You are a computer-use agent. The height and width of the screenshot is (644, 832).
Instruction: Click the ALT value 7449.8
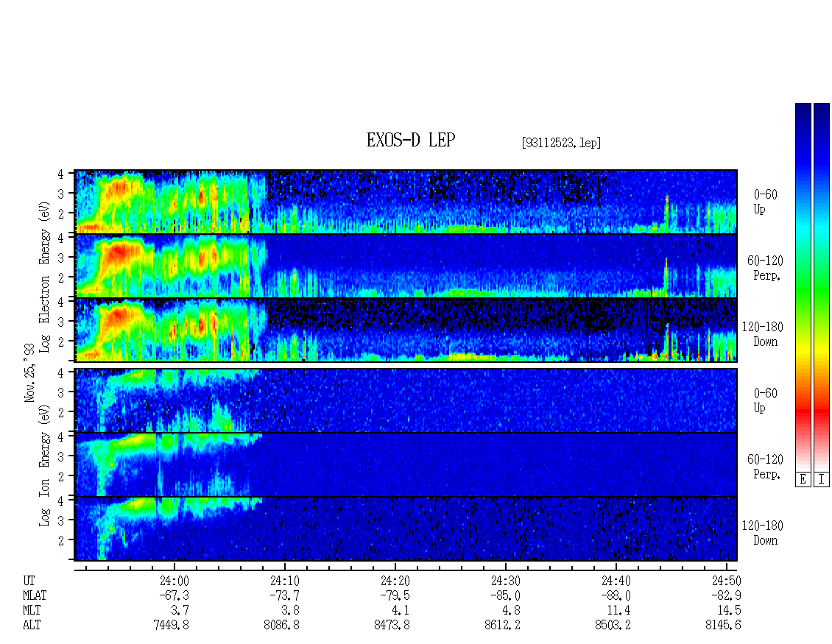coord(172,625)
